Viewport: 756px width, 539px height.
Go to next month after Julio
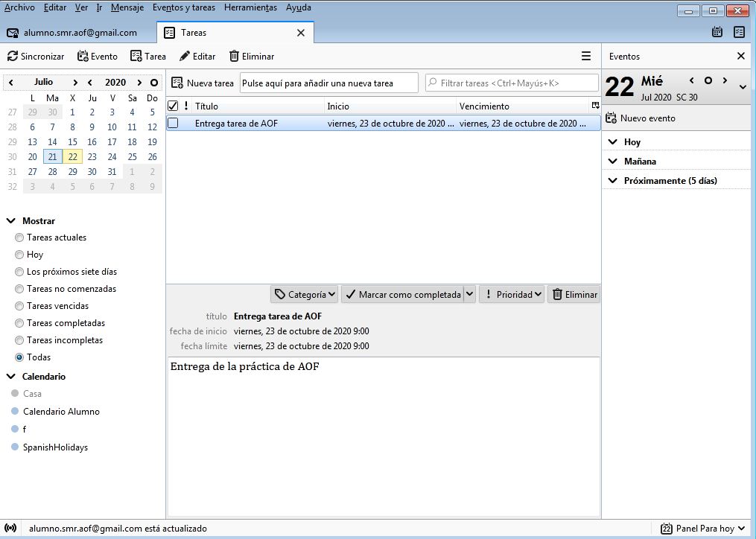pos(75,83)
